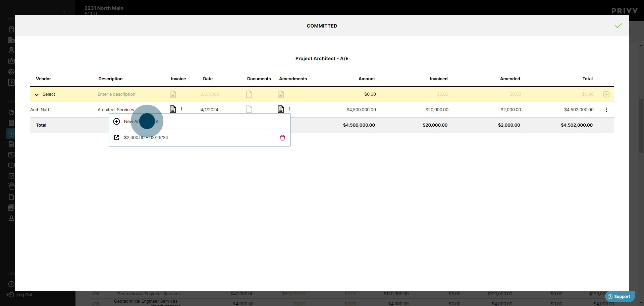Click the Amended column header
644x306 pixels.
(510, 79)
